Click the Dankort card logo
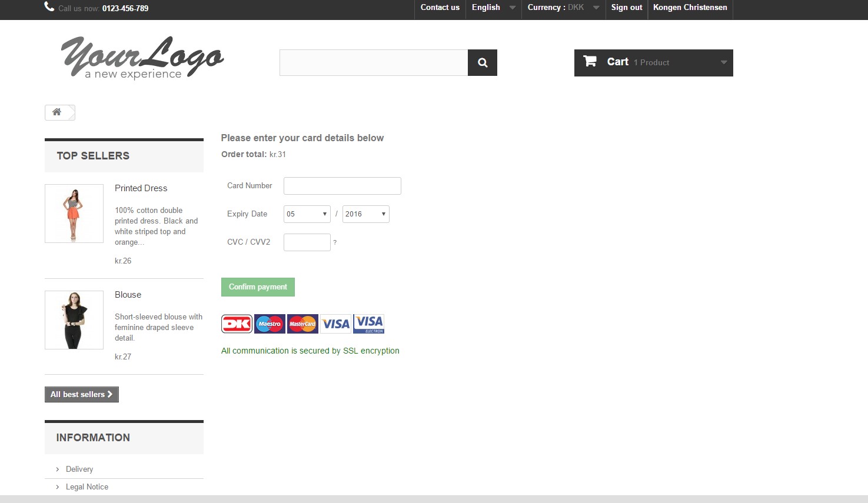Screen dimensions: 868x503 [x=237, y=324]
